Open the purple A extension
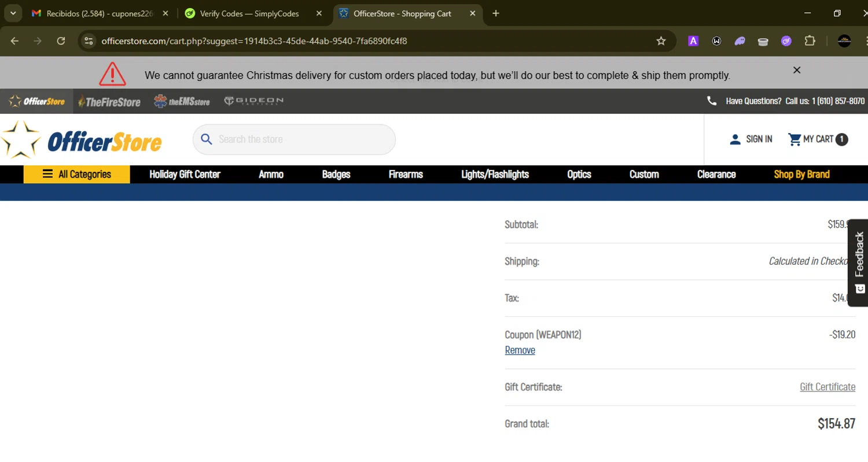The width and height of the screenshot is (868, 462). coord(693,41)
